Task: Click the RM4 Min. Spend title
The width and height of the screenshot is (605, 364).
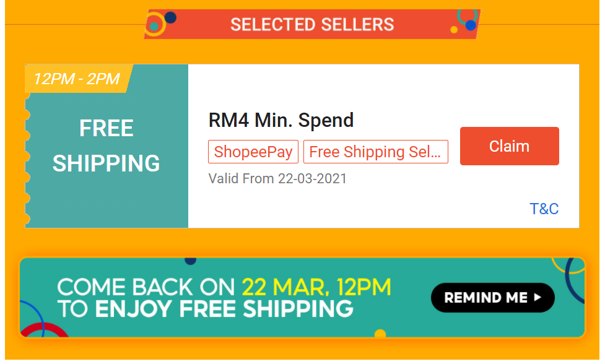Action: pyautogui.click(x=281, y=120)
